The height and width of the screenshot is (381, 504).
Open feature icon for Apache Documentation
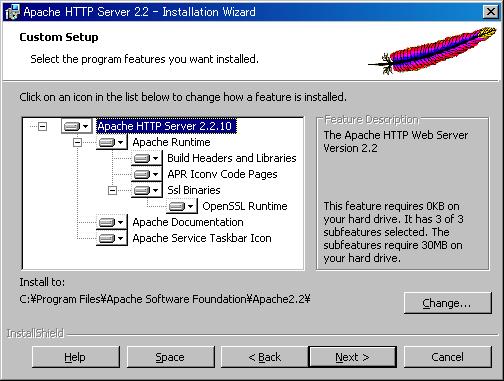tap(111, 222)
